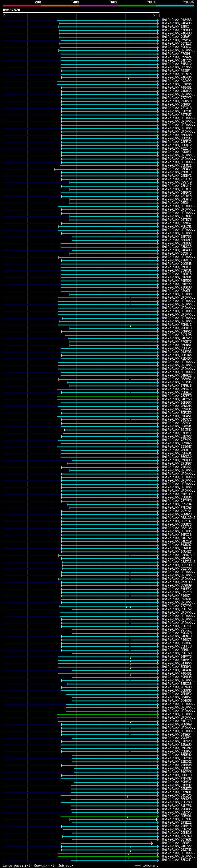This screenshot has width=197, height=868.
Task: Select hit label UniRef100_Q627N3
Action: tap(177, 850)
